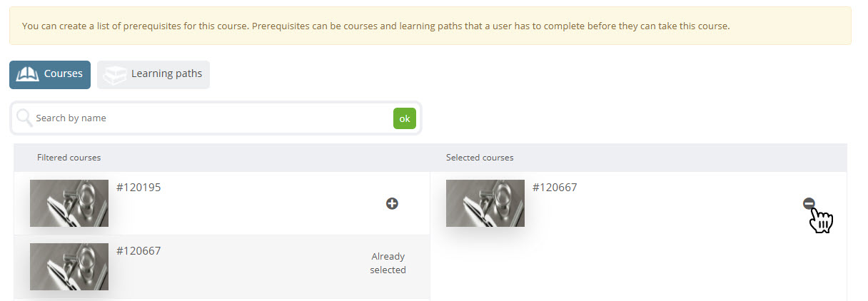Click the Selected courses column header
Image resolution: width=868 pixels, height=301 pixels.
pyautogui.click(x=480, y=158)
